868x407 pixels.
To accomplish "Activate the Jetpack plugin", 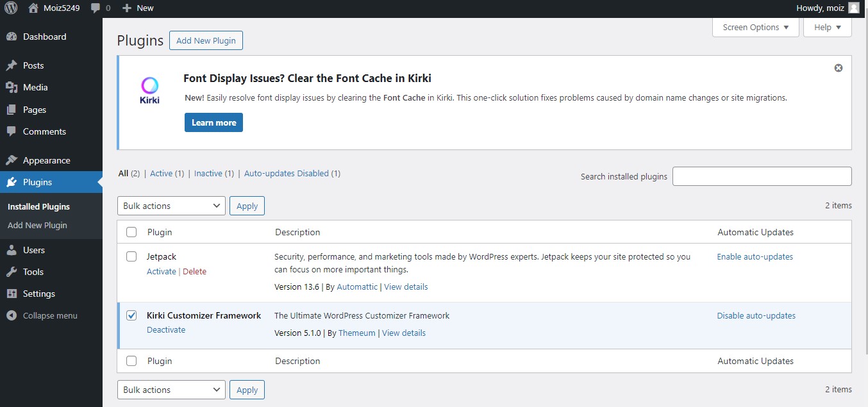I will click(x=161, y=271).
